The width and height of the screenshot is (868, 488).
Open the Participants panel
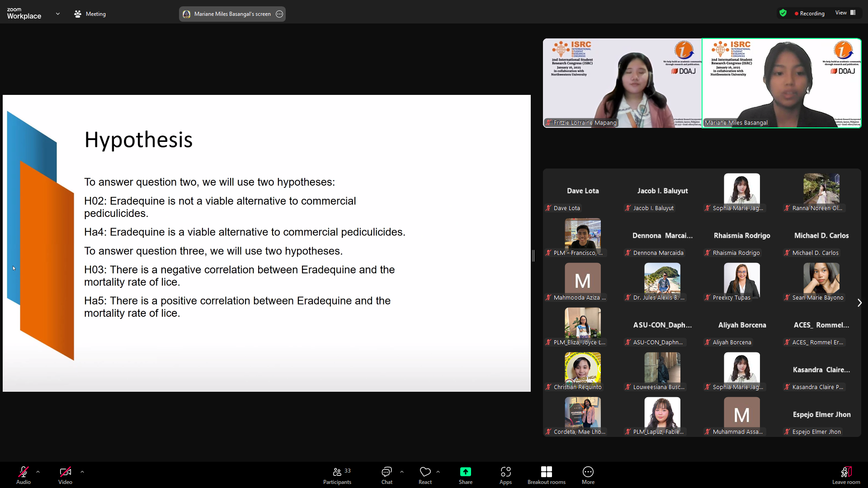(x=337, y=475)
